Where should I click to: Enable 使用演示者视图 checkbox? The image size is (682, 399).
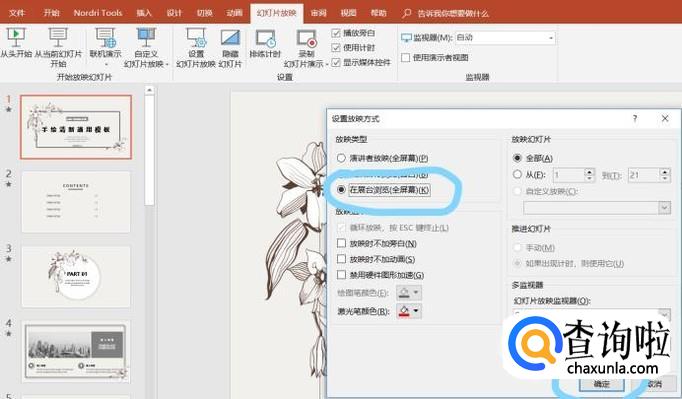point(405,57)
